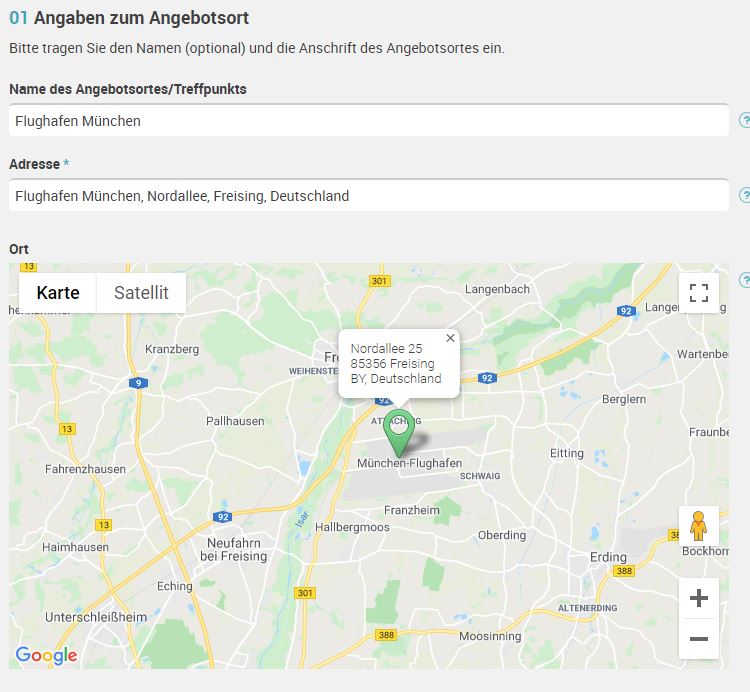Switch map to Satellit view
750x692 pixels.
coord(141,293)
